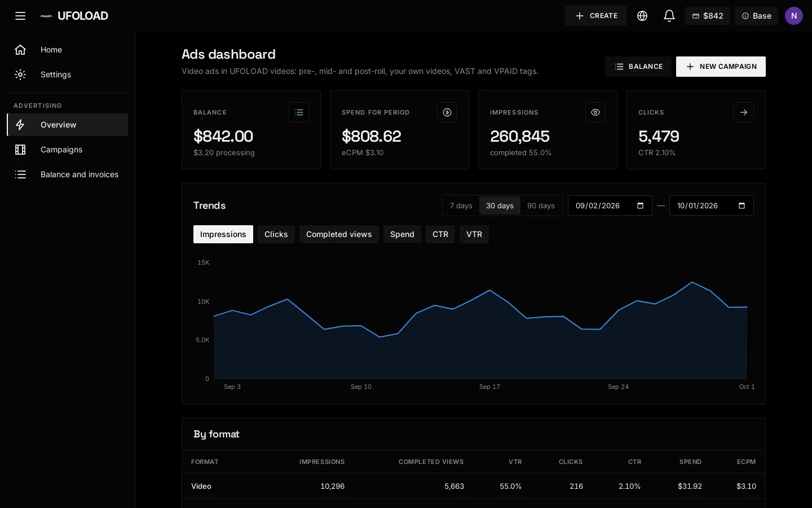Click the Impressions card eye icon

595,112
